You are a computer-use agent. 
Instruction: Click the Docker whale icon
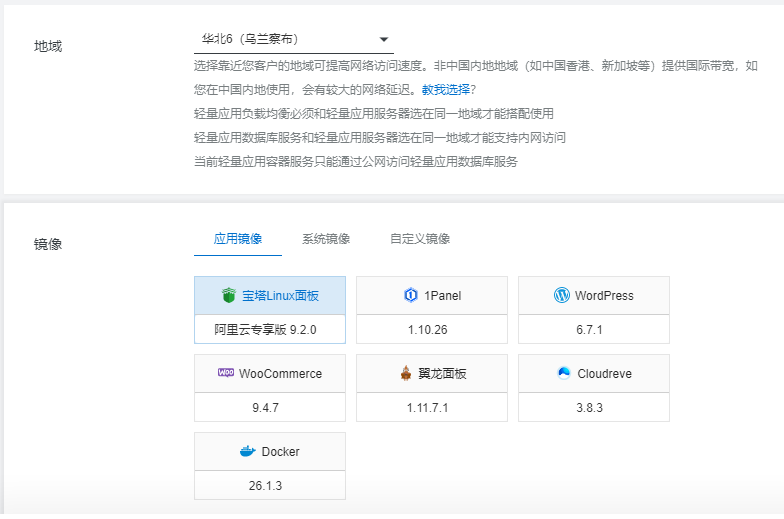pyautogui.click(x=248, y=452)
